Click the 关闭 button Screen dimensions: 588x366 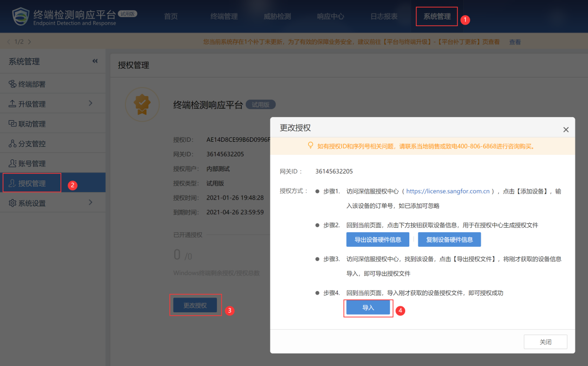[x=545, y=342]
